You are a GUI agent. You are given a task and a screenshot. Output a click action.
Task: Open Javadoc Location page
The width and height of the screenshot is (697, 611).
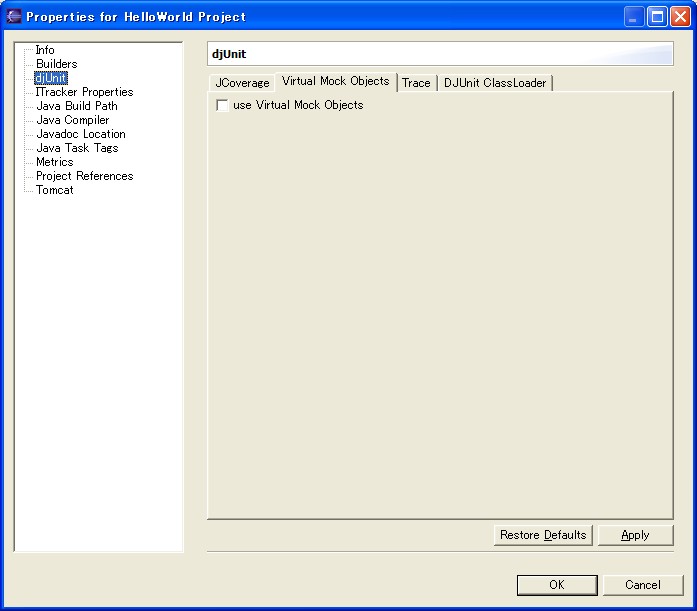coord(81,134)
